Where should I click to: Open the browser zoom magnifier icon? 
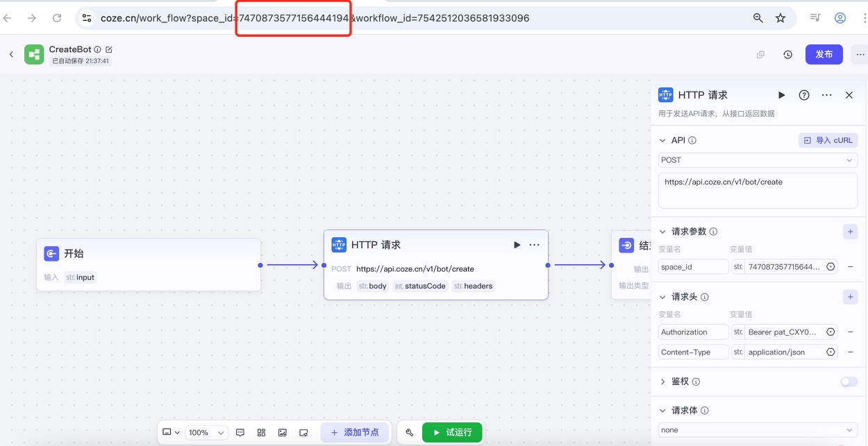tap(758, 18)
